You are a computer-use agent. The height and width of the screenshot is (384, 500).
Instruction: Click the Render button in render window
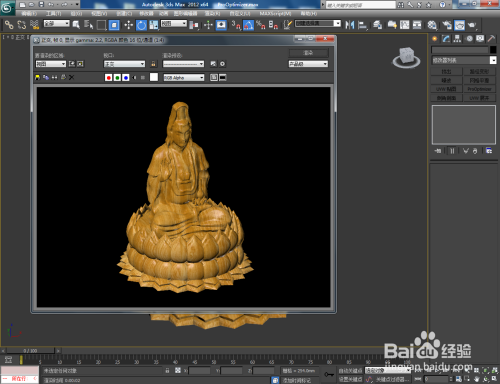point(308,53)
